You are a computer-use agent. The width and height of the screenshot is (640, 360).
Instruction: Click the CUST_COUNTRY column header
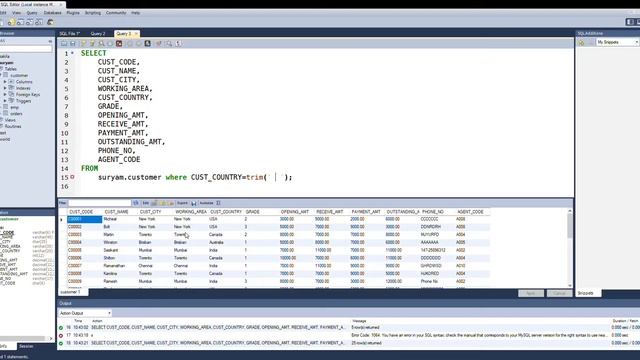tap(226, 212)
